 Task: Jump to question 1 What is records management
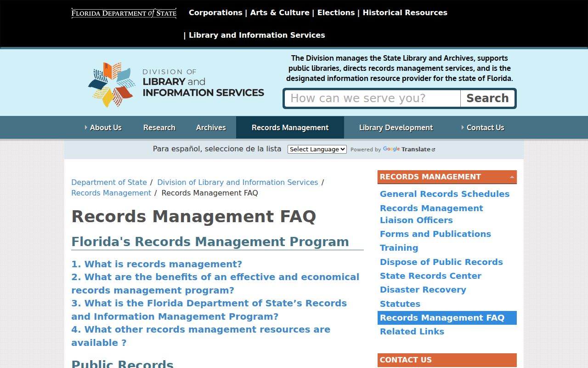tap(157, 264)
